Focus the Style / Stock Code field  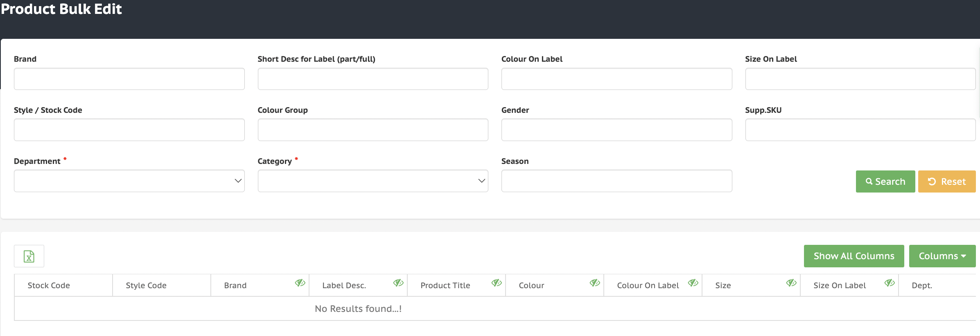[129, 130]
